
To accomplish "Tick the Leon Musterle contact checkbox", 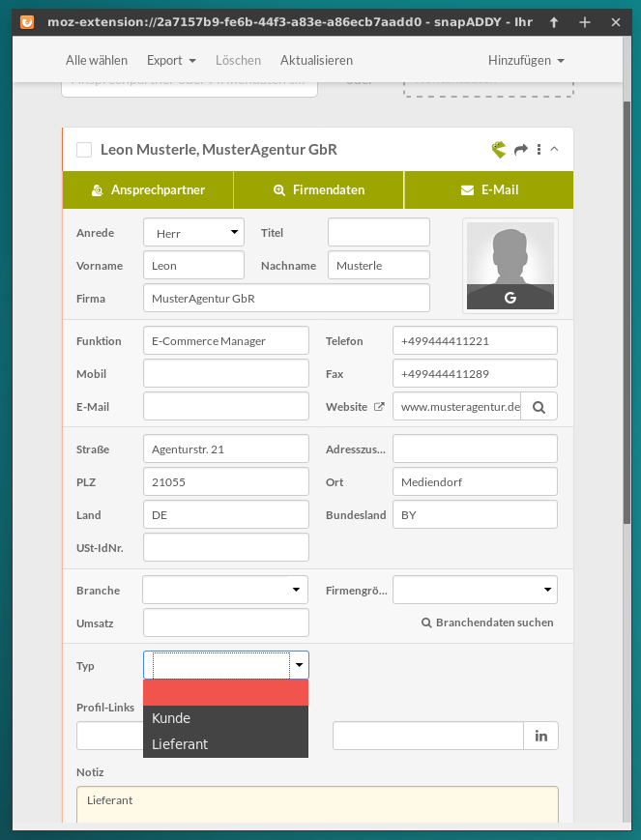I will pyautogui.click(x=84, y=150).
